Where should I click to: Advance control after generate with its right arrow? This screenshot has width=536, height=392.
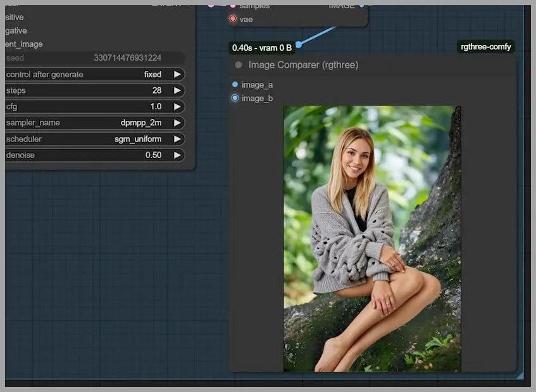(x=177, y=75)
